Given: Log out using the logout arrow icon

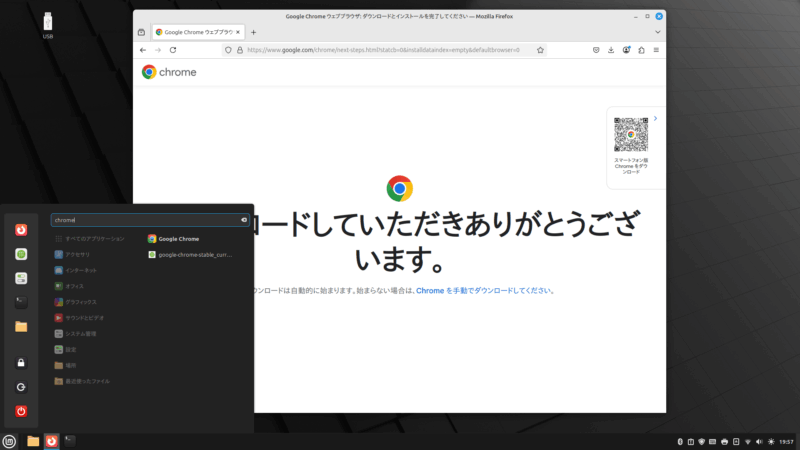Looking at the screenshot, I should (x=21, y=387).
